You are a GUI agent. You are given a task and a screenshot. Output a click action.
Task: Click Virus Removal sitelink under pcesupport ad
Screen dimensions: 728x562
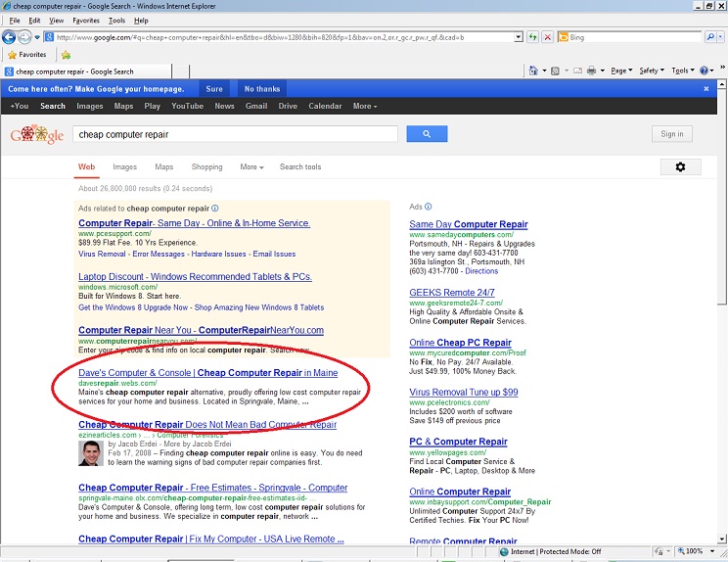(102, 254)
